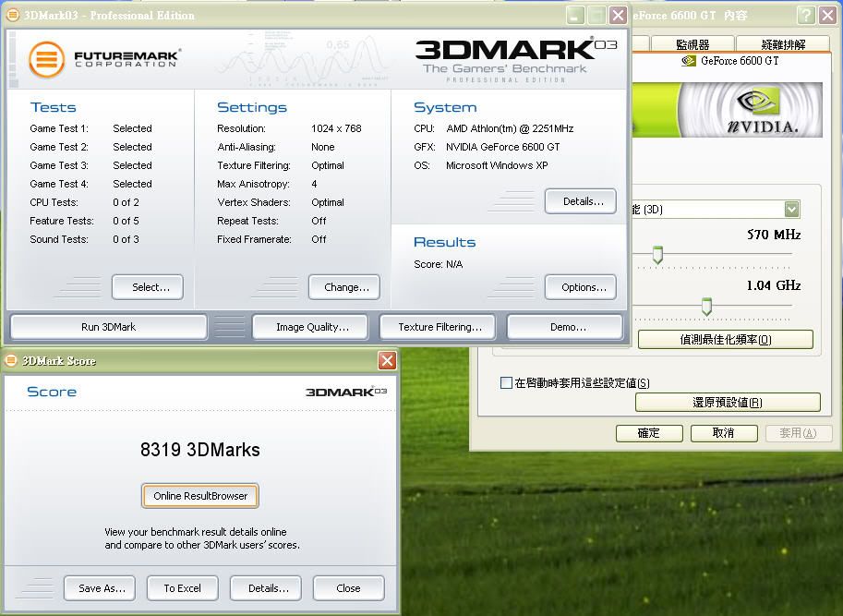
Task: Click the 570 MHz clock value
Action: click(774, 235)
